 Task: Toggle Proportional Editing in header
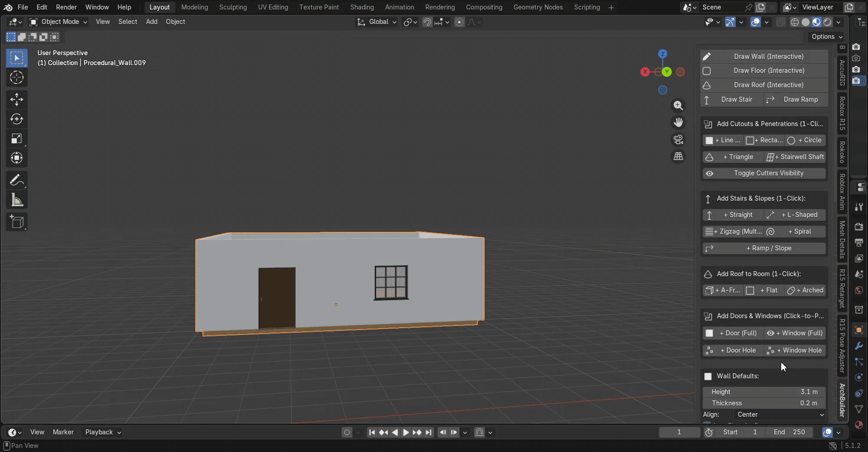coord(459,22)
